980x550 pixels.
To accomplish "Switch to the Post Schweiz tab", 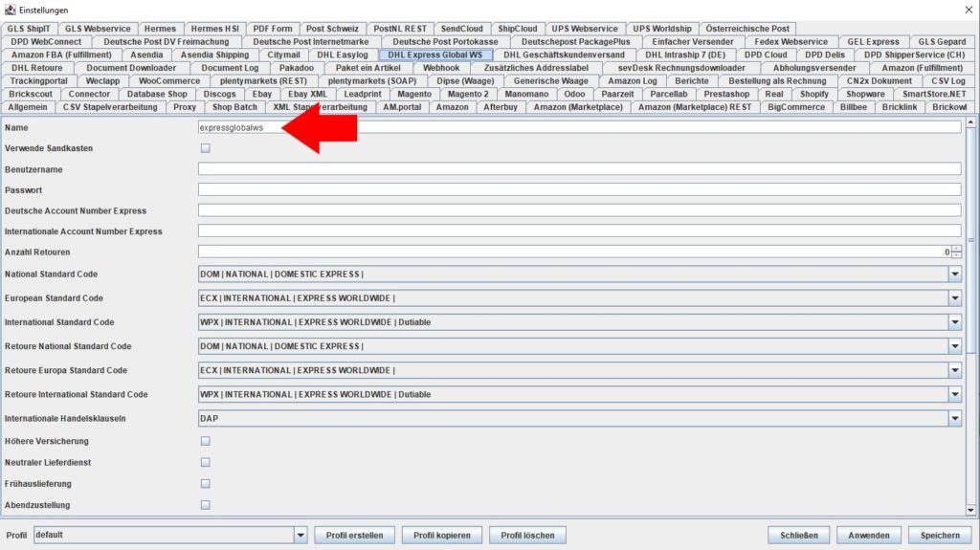I will [332, 29].
